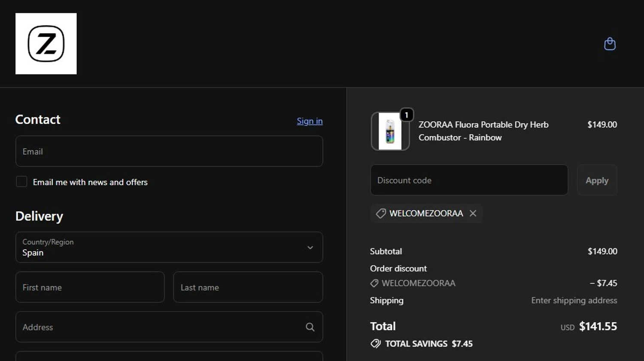
Task: Click the Contact section heading
Action: pyautogui.click(x=38, y=119)
